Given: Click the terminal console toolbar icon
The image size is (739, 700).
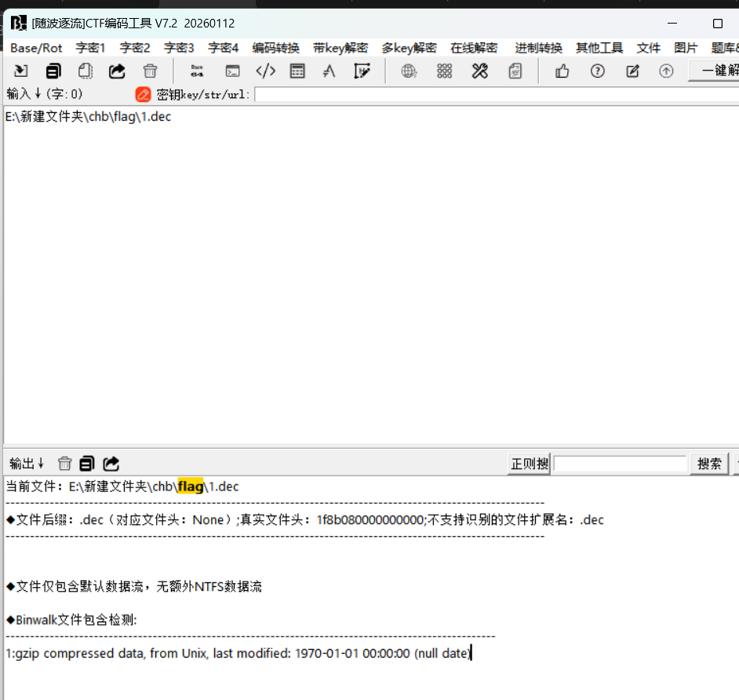Looking at the screenshot, I should point(233,71).
